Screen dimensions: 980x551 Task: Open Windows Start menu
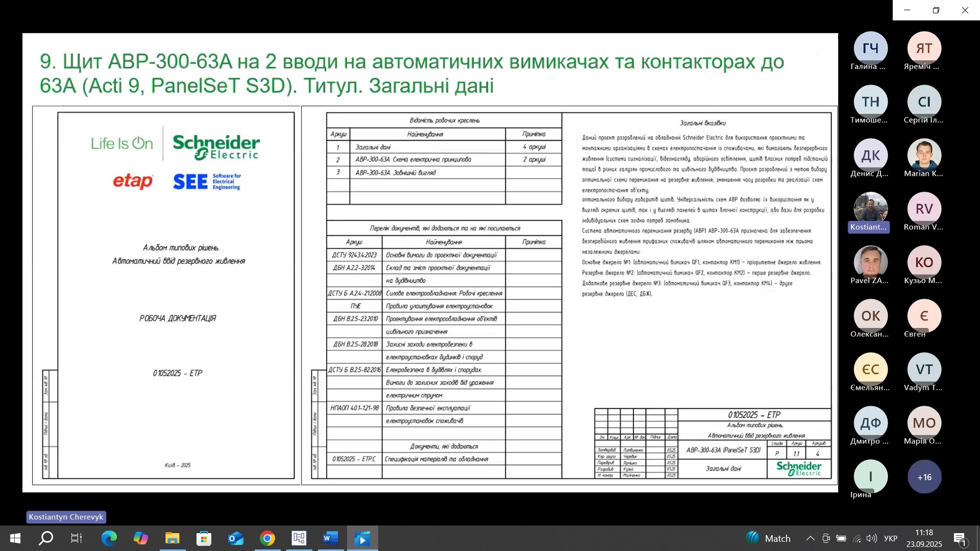click(x=15, y=538)
